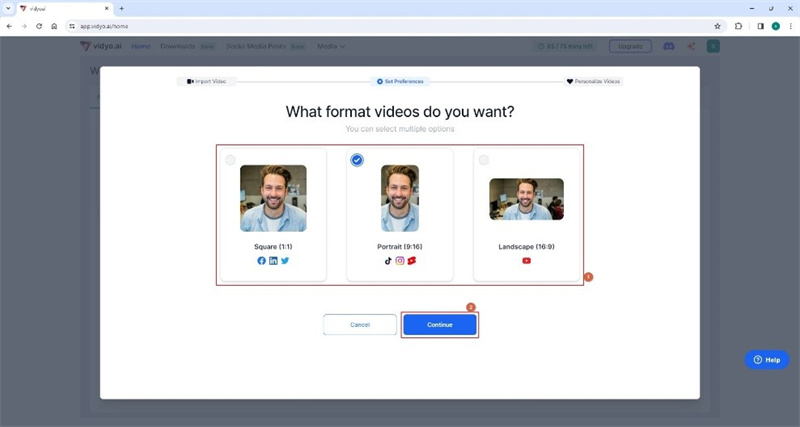The image size is (800, 427).
Task: Bookmark this page with star icon
Action: [x=717, y=26]
